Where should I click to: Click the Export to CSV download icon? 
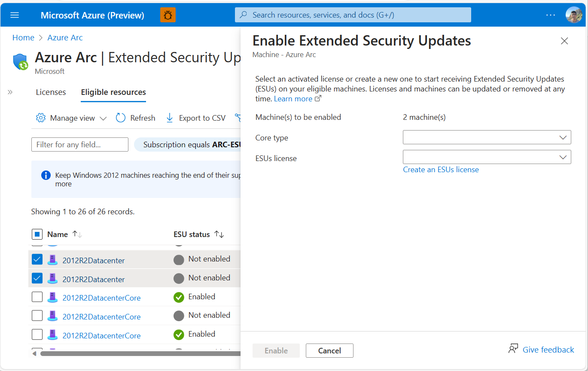pyautogui.click(x=170, y=118)
